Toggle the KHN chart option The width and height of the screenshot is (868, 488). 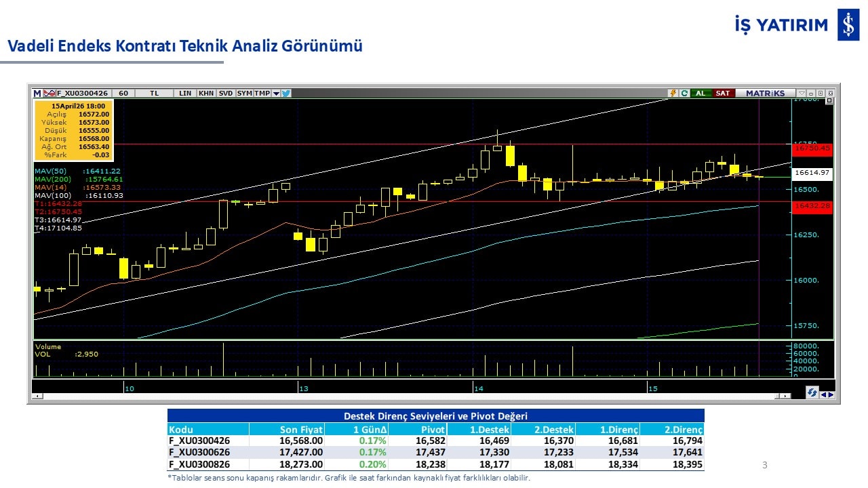[x=205, y=94]
